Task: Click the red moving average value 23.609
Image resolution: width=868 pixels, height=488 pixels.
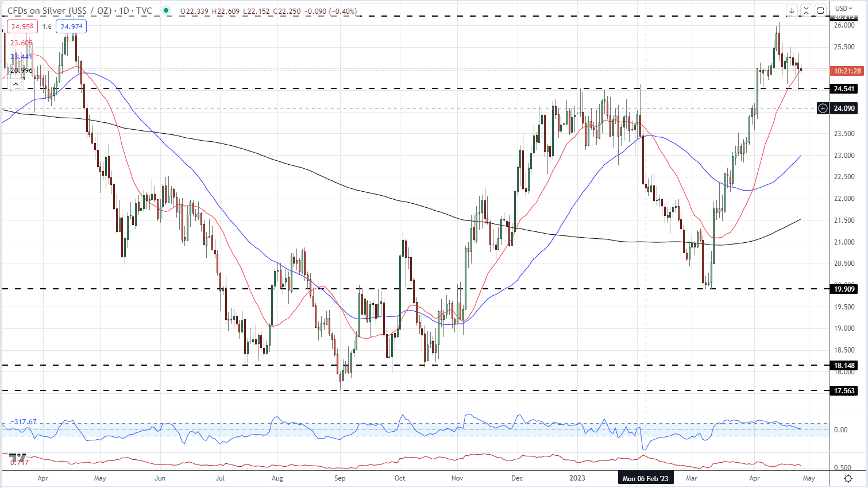Action: tap(22, 43)
